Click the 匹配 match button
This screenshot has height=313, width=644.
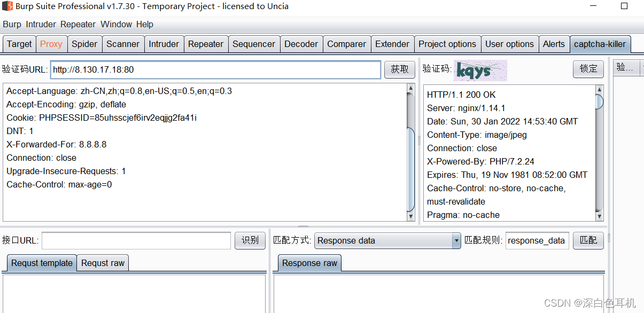(x=588, y=240)
